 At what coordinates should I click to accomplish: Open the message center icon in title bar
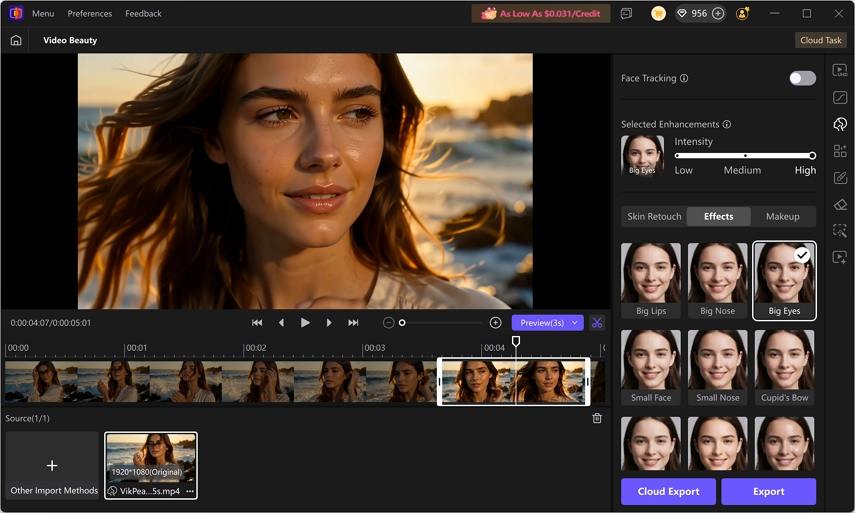626,14
